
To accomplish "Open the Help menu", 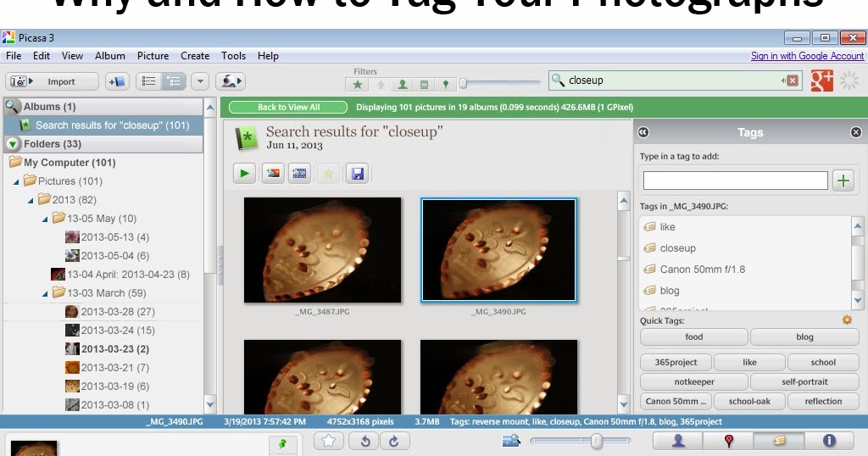I will (x=268, y=56).
